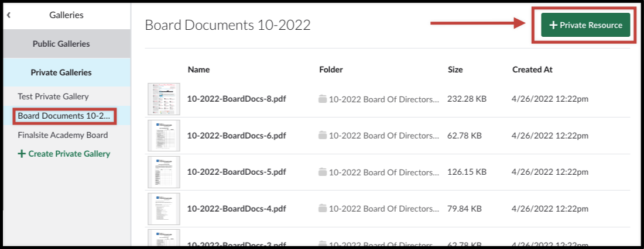Click folder icon in 10-2022-BoardDocs-5.pdf row
This screenshot has height=249, width=644.
click(x=323, y=172)
